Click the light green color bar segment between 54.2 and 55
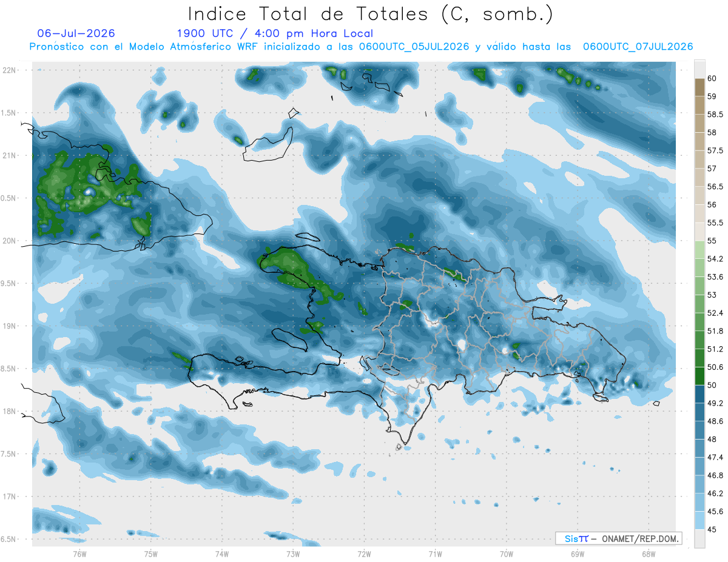 699,250
